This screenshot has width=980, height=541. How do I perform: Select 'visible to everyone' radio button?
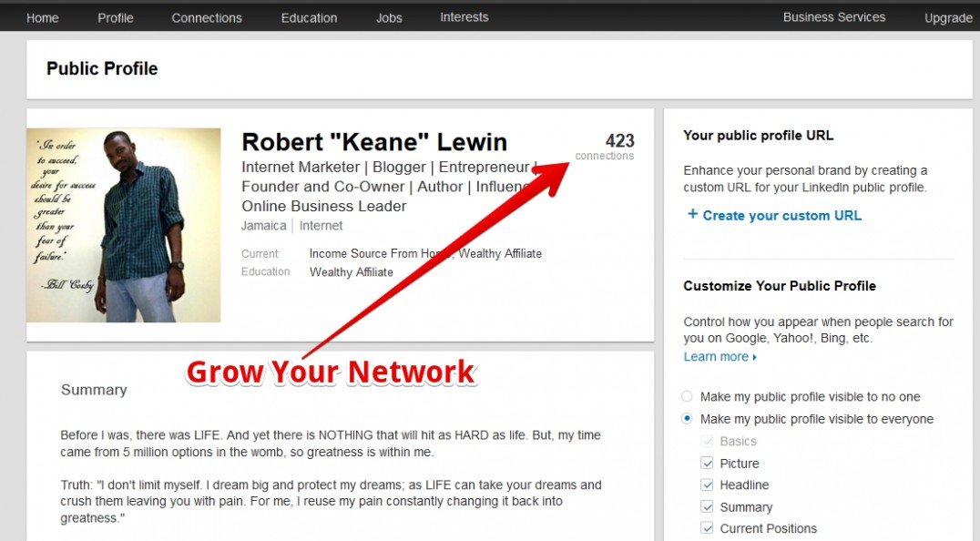[687, 419]
